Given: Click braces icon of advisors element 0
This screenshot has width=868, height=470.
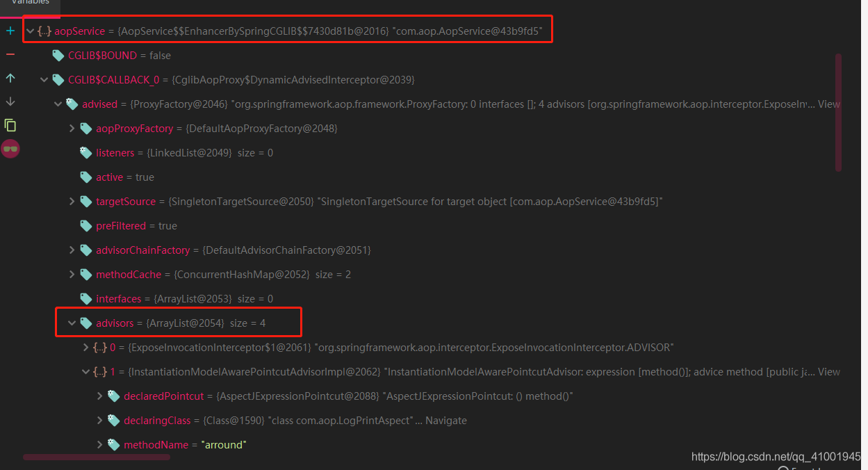Looking at the screenshot, I should pyautogui.click(x=100, y=348).
